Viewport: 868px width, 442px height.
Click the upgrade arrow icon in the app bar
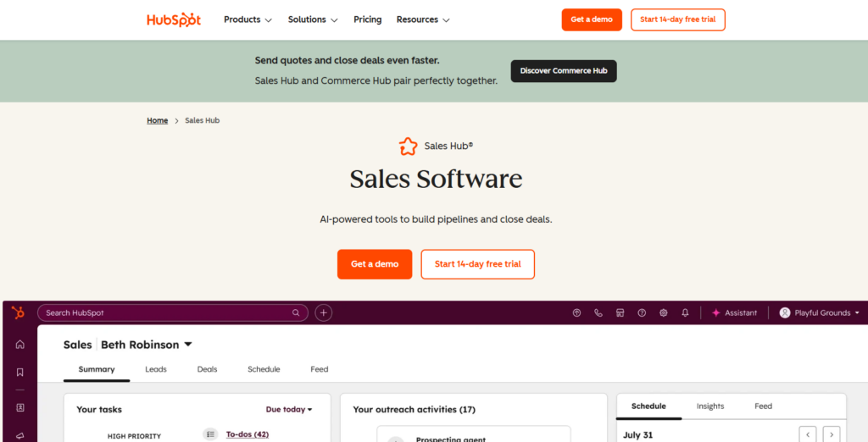576,313
